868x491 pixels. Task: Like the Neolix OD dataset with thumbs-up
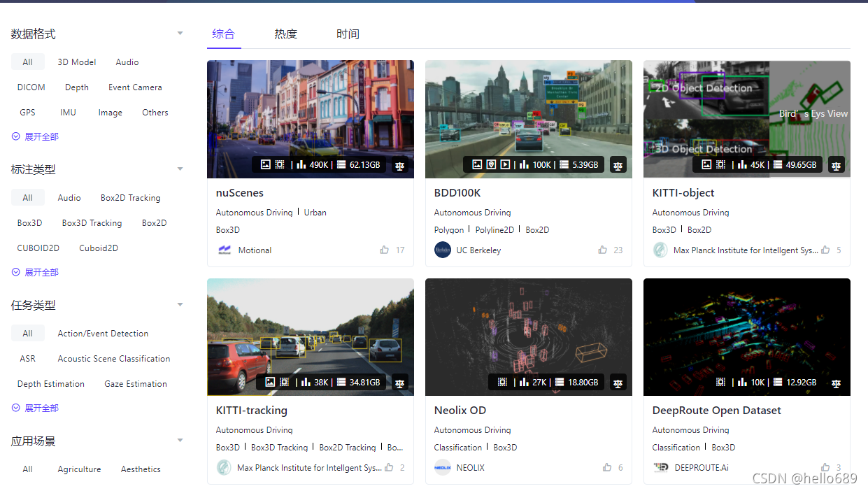(x=607, y=467)
